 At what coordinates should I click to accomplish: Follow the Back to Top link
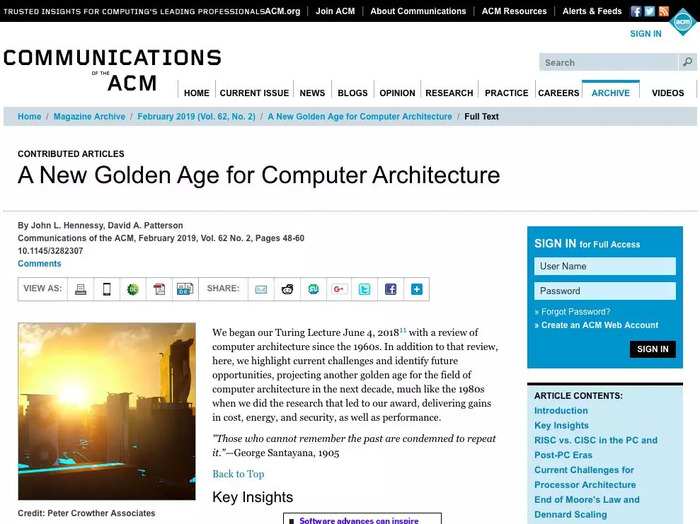(238, 474)
